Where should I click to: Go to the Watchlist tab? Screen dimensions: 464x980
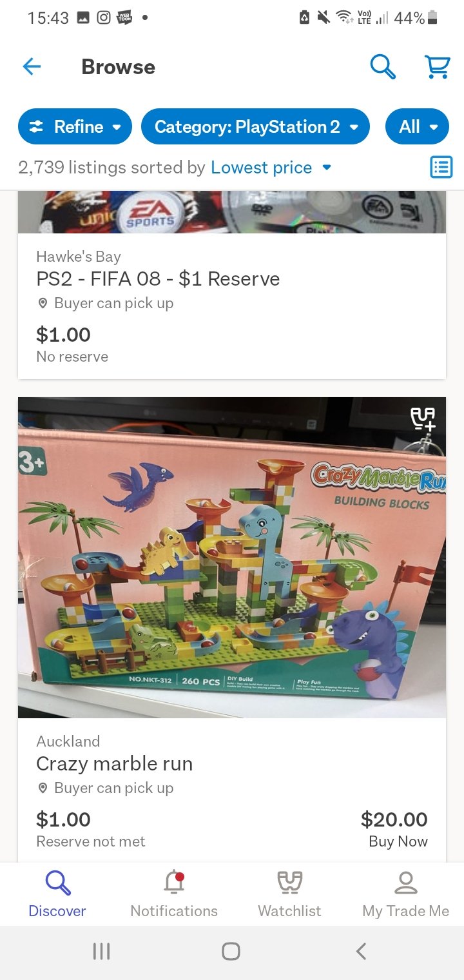click(x=289, y=894)
